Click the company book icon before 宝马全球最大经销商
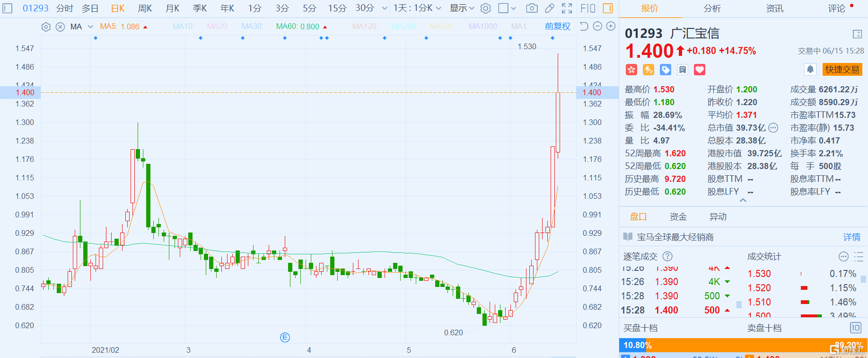Screen dimensions: 868x358 [x=628, y=237]
